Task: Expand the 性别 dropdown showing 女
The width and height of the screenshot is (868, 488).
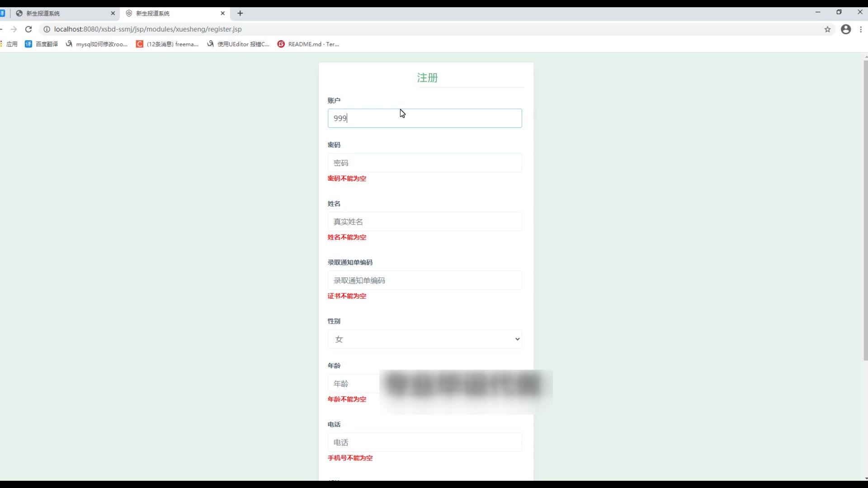Action: click(425, 339)
